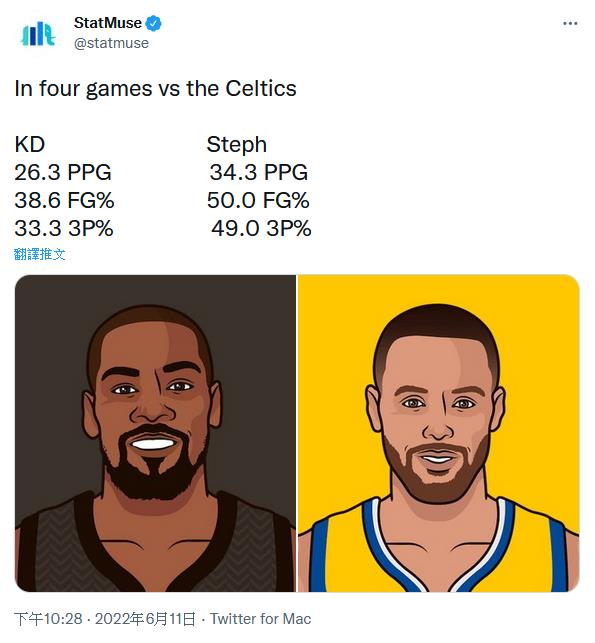Viewport: 595px width, 643px height.
Task: Click KD's 33.3 3P% stat line
Action: [64, 228]
